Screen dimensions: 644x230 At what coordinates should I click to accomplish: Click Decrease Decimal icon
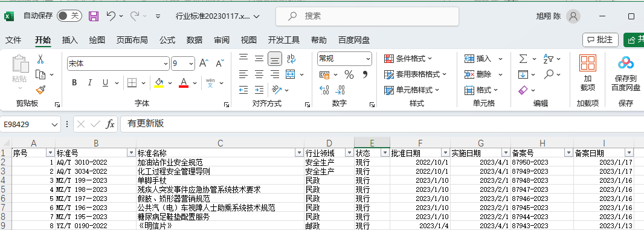[x=340, y=90]
